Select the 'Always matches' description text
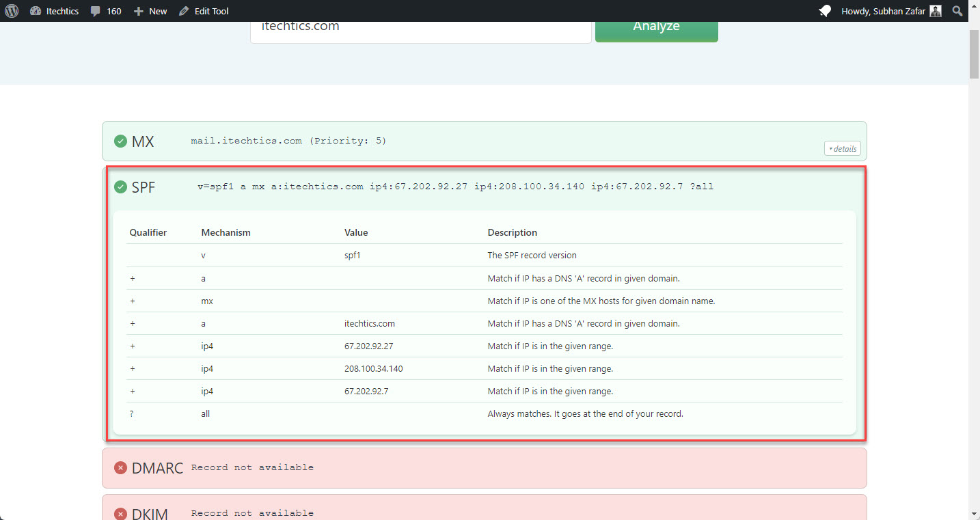Image resolution: width=980 pixels, height=520 pixels. [x=586, y=413]
